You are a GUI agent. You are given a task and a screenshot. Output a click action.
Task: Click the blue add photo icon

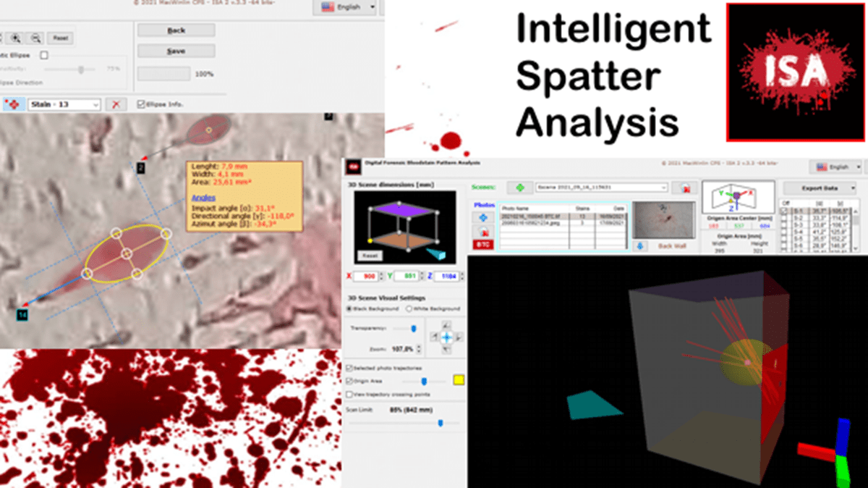(482, 217)
